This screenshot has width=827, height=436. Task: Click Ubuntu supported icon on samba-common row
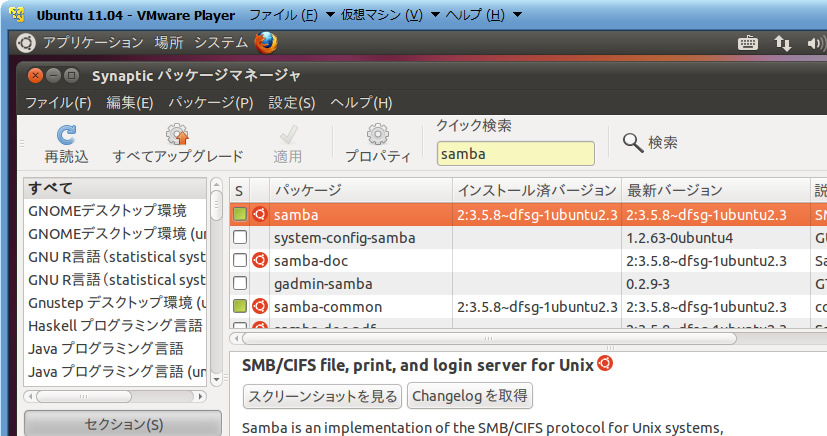(259, 306)
